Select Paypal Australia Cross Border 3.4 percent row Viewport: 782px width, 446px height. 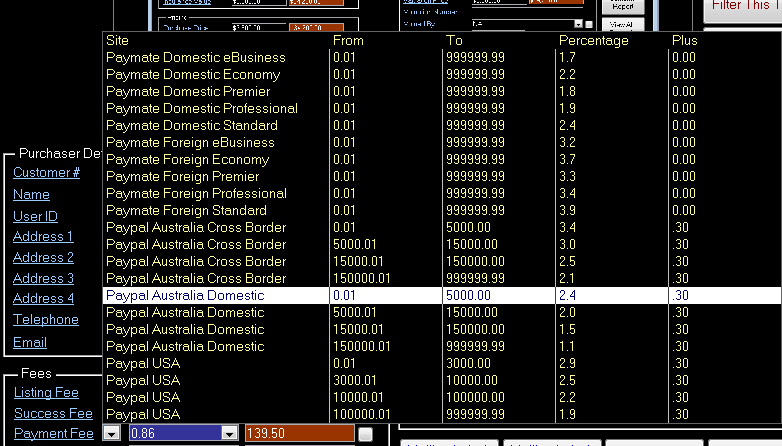point(442,227)
